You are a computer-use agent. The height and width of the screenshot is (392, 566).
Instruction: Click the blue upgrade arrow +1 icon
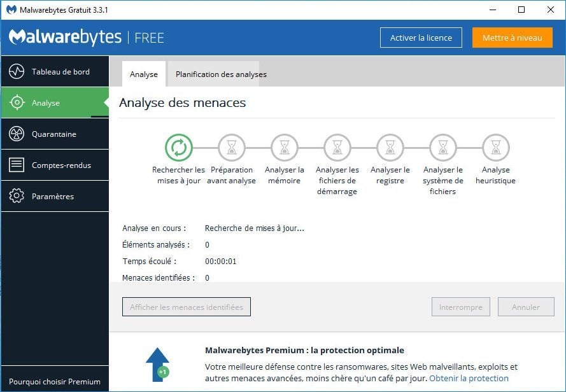(158, 365)
